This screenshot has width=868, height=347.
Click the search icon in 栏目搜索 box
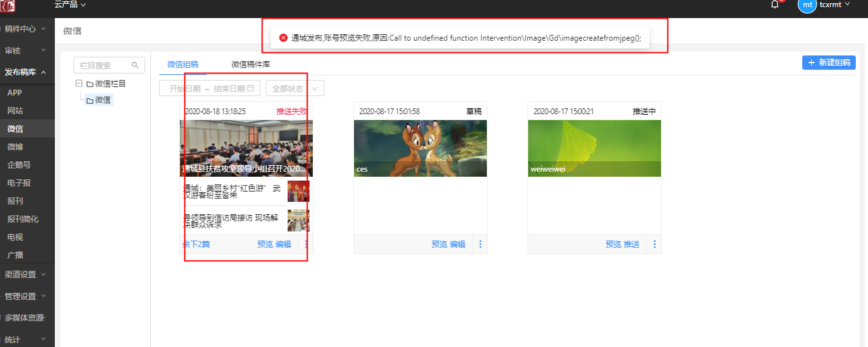[135, 65]
